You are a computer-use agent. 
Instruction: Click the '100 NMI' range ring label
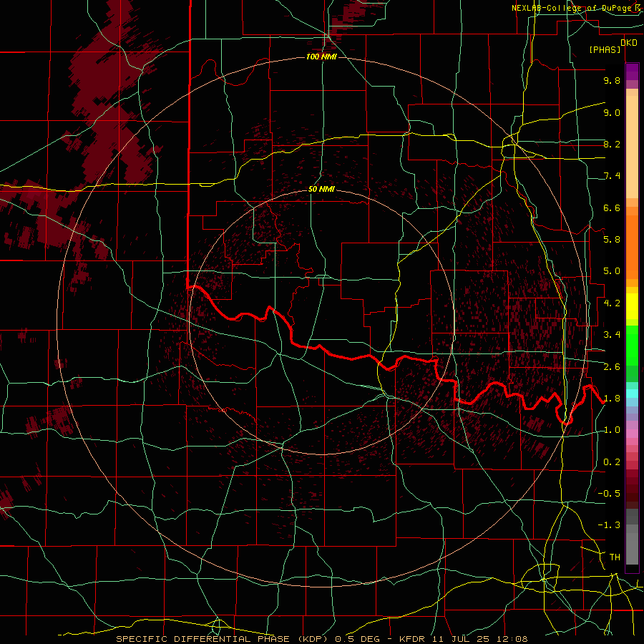point(321,57)
